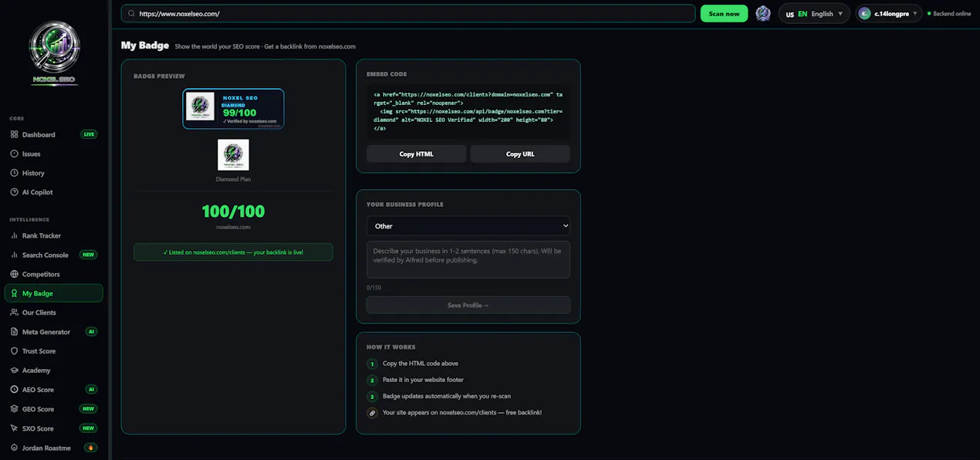The height and width of the screenshot is (460, 980).
Task: Focus the business description text area
Action: (468, 259)
